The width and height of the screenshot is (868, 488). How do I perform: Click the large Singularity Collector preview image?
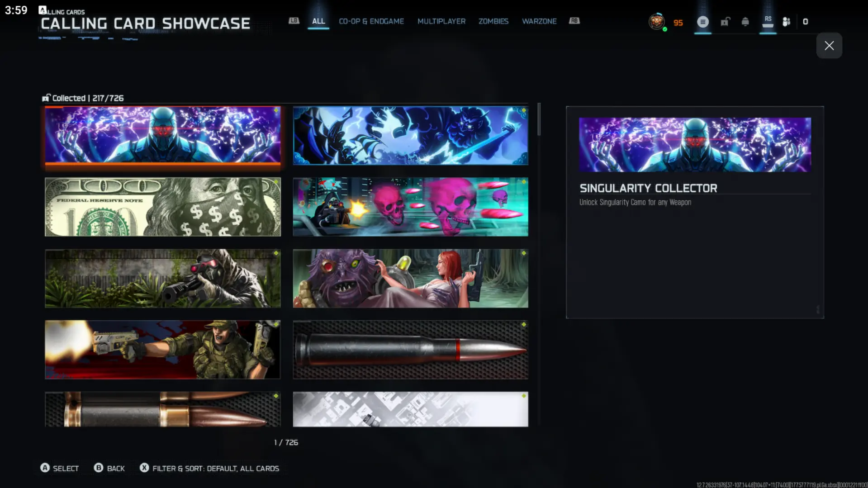(x=695, y=145)
